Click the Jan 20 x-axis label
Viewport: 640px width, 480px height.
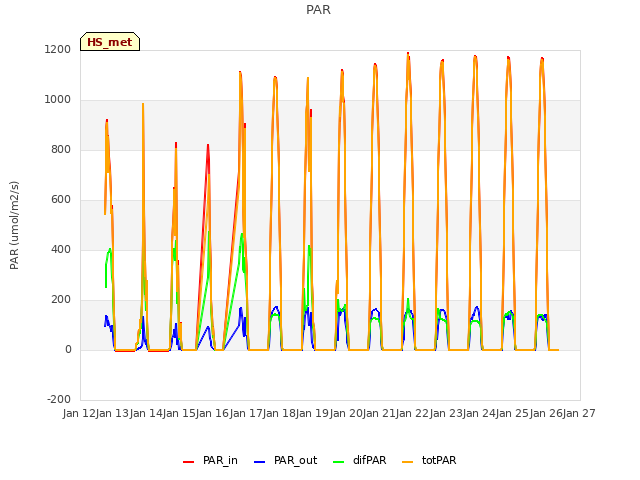point(346,413)
